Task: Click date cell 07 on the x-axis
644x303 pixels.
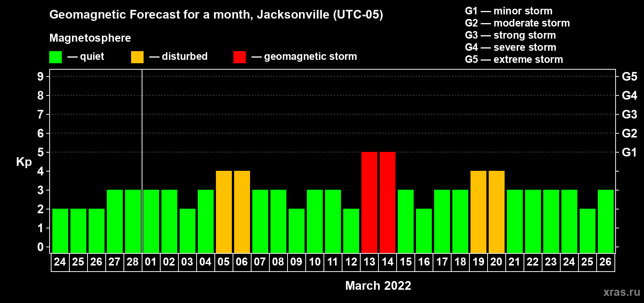Action: 260,262
